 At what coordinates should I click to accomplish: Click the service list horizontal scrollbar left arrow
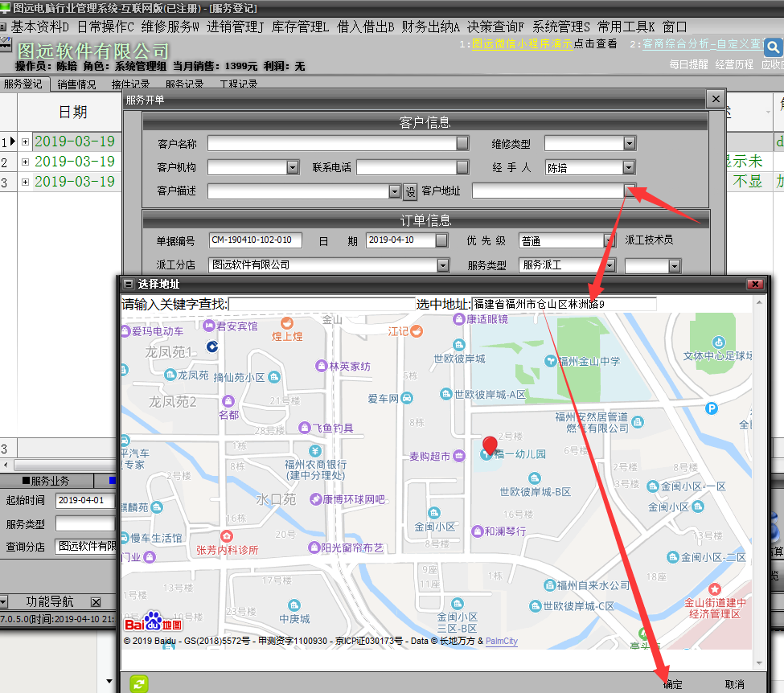tap(6, 465)
